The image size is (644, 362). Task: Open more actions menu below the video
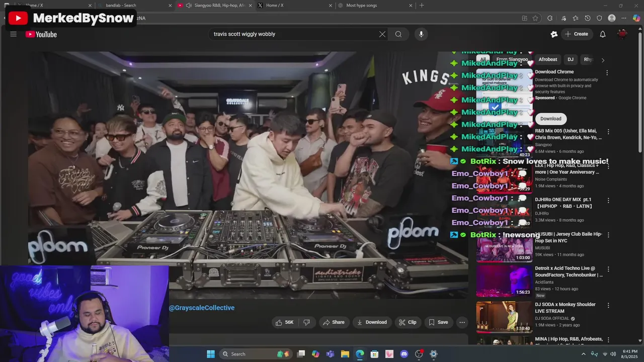(462, 322)
